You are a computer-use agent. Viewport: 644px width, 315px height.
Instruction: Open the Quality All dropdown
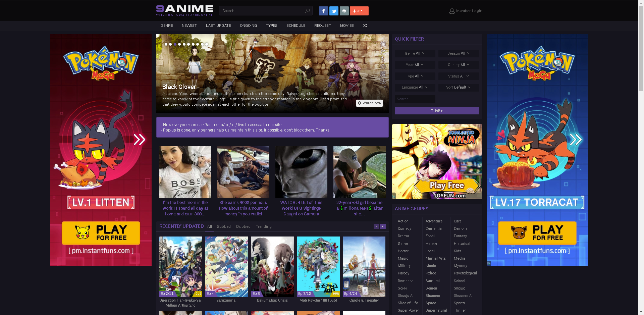(459, 65)
